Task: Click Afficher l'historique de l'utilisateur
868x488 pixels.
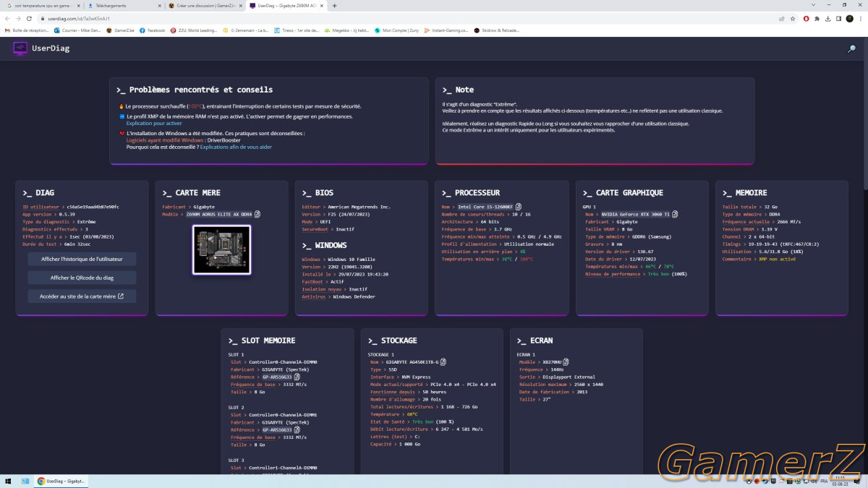Action: (x=82, y=259)
